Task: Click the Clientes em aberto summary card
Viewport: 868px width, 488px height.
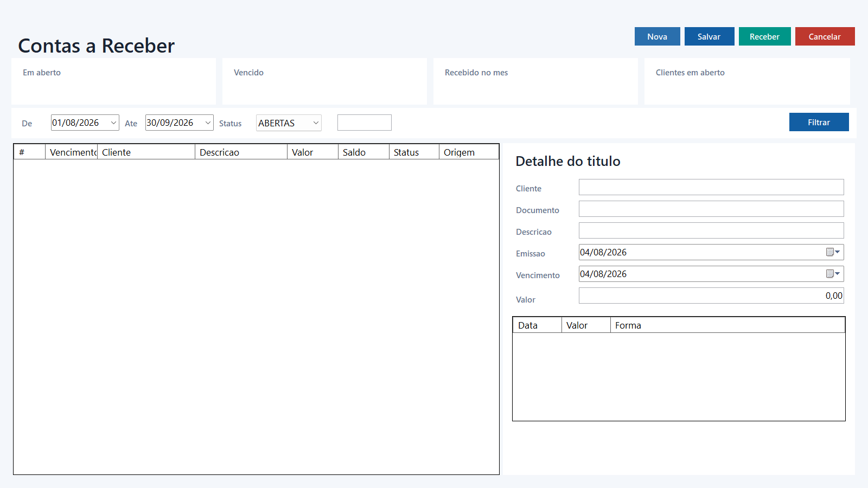Action: pos(747,81)
